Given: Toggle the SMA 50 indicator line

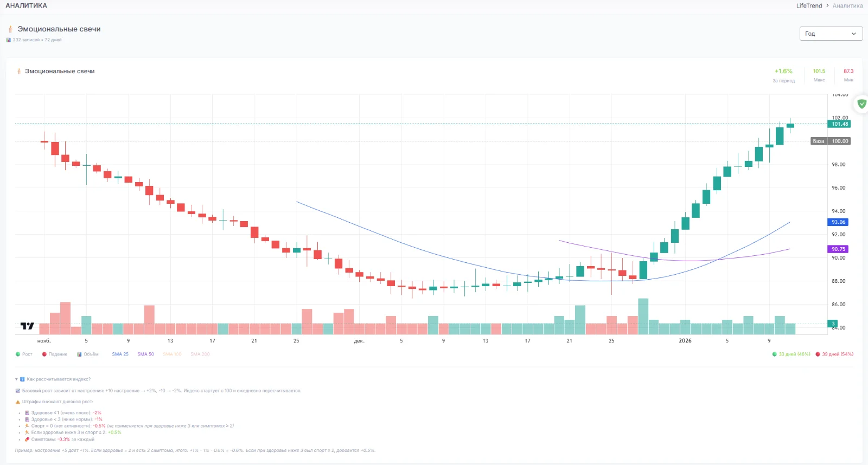Looking at the screenshot, I should tap(145, 354).
